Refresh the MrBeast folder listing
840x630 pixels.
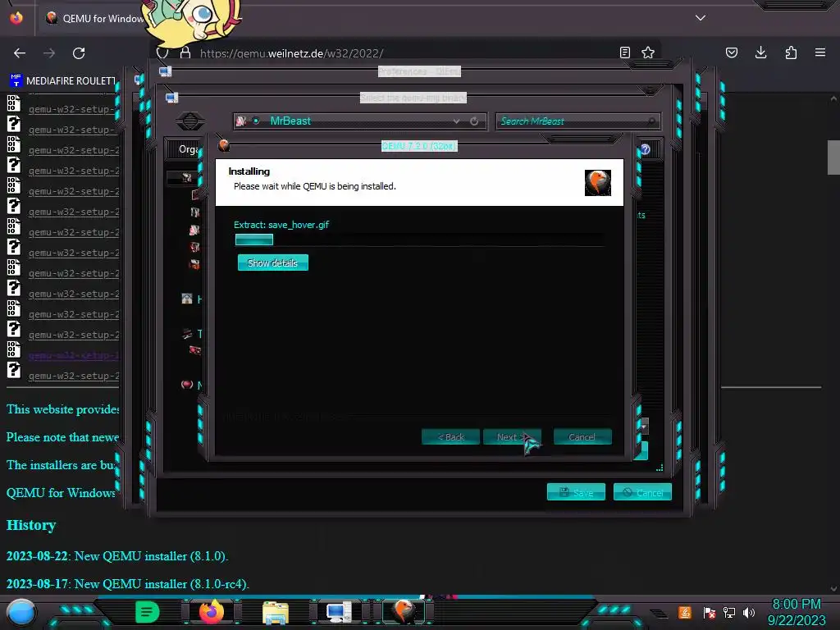point(474,121)
